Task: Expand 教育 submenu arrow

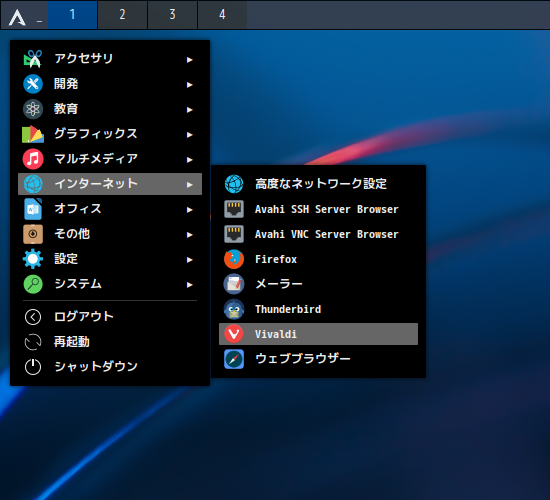Action: tap(189, 110)
